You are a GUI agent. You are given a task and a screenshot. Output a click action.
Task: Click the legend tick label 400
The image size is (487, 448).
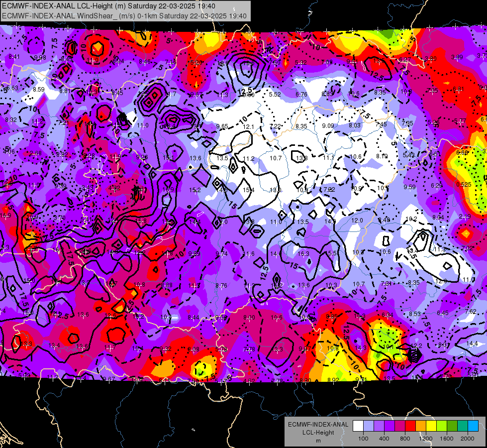pyautogui.click(x=384, y=439)
